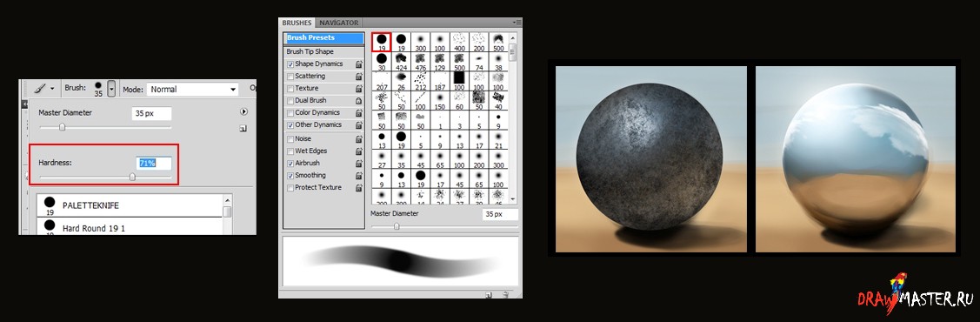Click the trash icon in Brushes panel
This screenshot has width=980, height=322.
point(505,293)
